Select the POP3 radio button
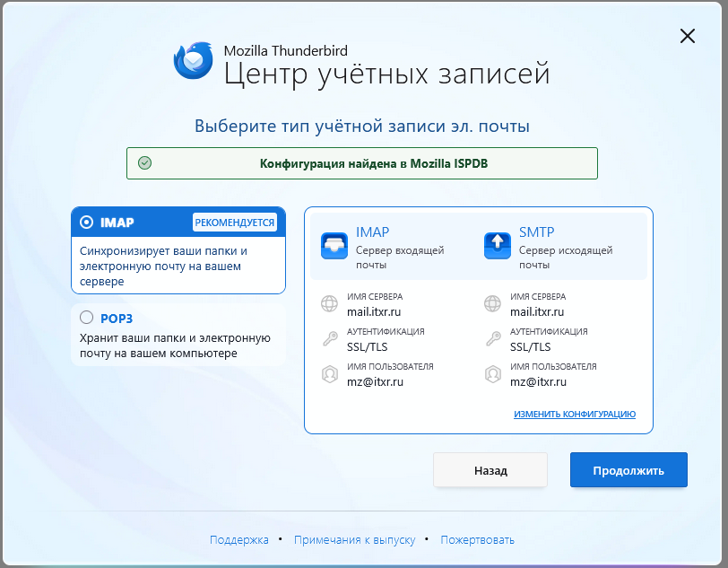 [x=87, y=318]
